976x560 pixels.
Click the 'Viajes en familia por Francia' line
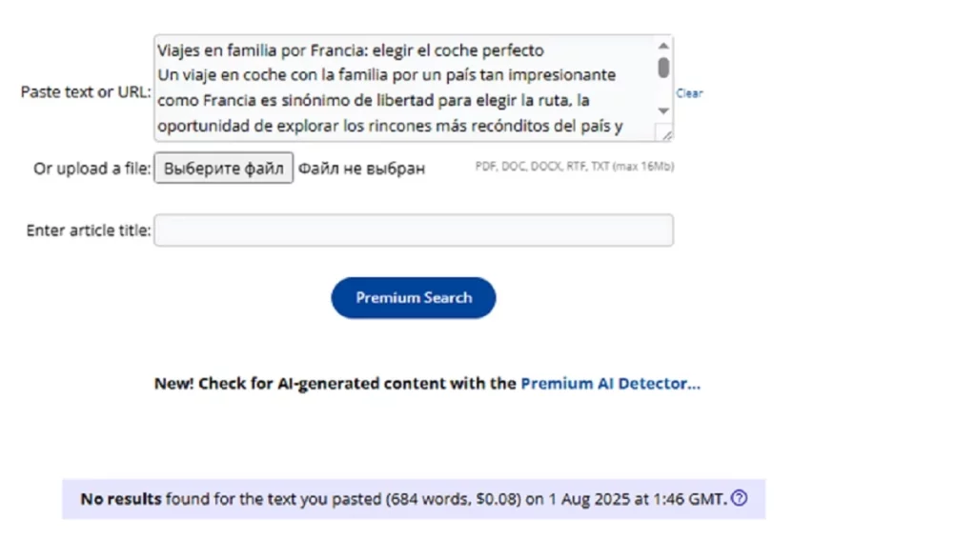point(351,50)
